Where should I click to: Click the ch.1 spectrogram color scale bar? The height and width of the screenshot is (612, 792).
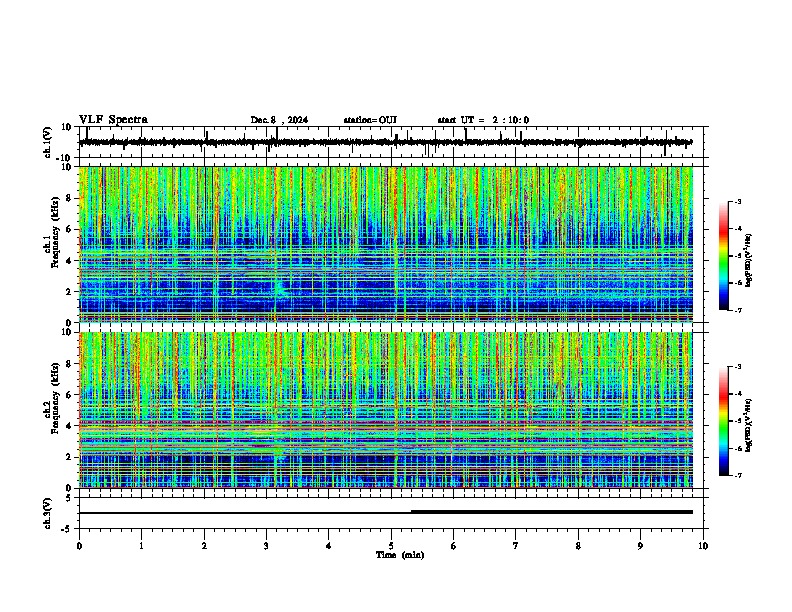coord(724,256)
